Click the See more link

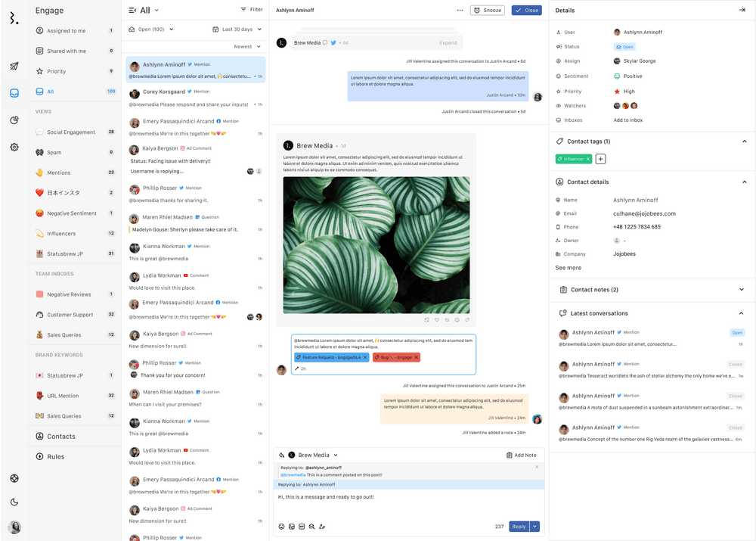pos(568,268)
